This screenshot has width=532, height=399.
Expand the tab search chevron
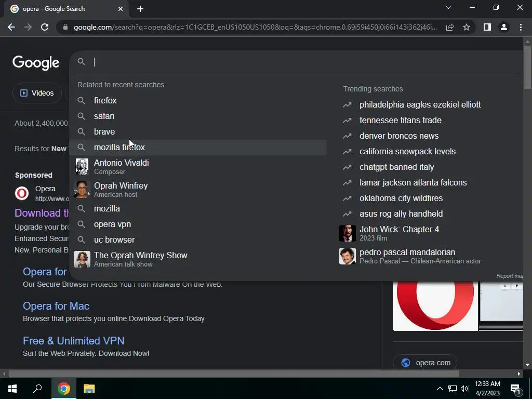(x=448, y=7)
